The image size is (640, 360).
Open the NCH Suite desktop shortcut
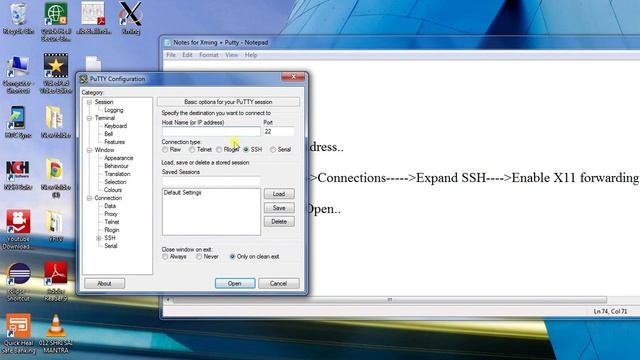(x=18, y=176)
